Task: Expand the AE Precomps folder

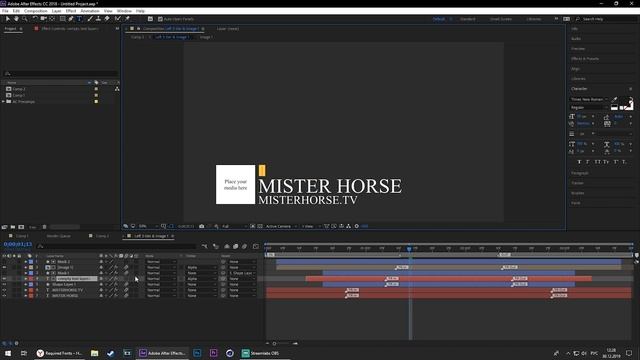Action: coord(4,102)
